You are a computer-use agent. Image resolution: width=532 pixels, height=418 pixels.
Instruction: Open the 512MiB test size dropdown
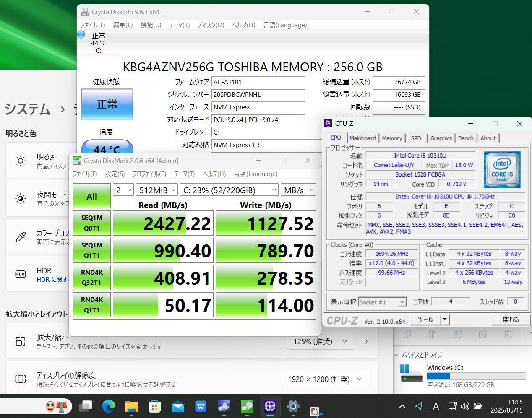(x=156, y=190)
